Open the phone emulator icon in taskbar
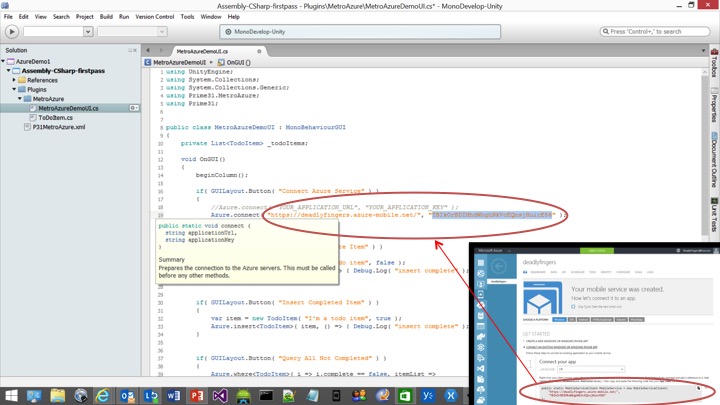The height and width of the screenshot is (405, 720). coord(336,395)
